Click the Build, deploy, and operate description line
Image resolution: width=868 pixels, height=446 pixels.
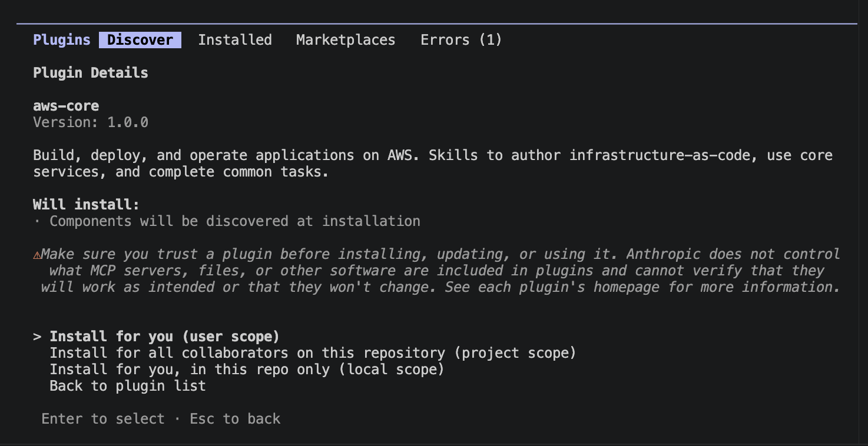[x=433, y=164]
